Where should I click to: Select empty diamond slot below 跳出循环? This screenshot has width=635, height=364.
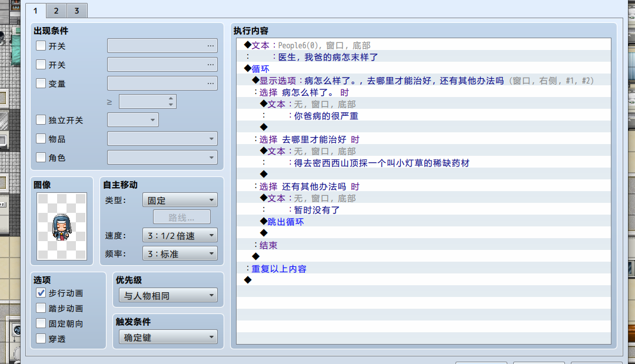424,233
